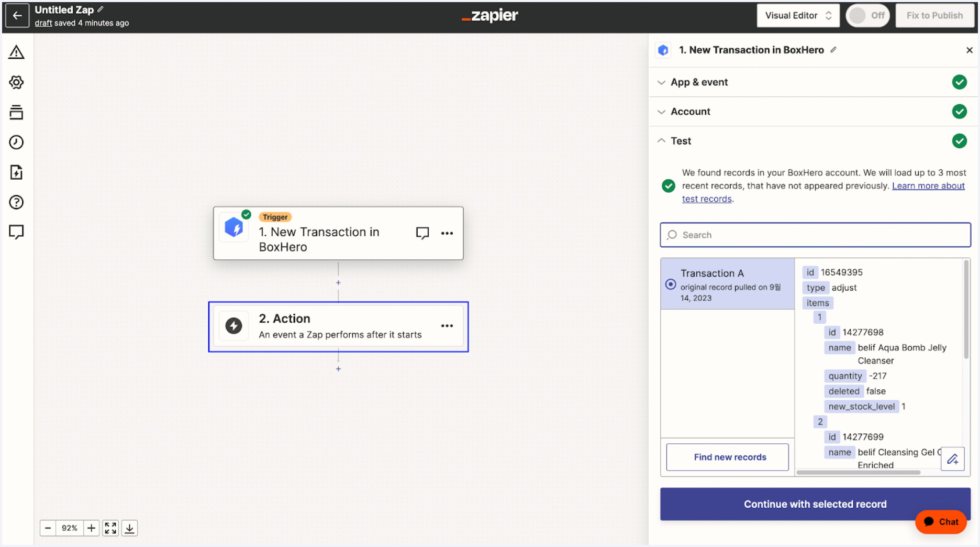Image resolution: width=980 pixels, height=547 pixels.
Task: View Zap issues via the warning triangle icon
Action: 16,52
